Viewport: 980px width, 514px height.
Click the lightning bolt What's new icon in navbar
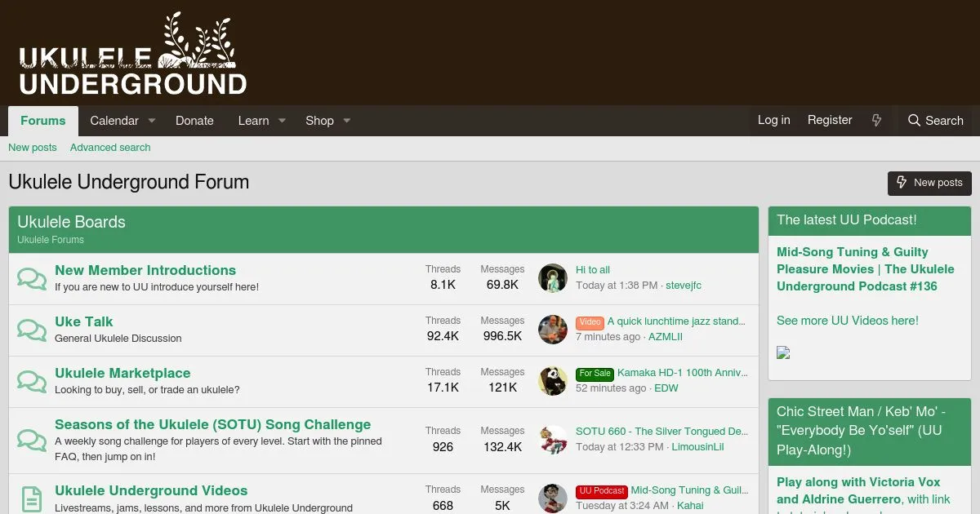pyautogui.click(x=877, y=120)
